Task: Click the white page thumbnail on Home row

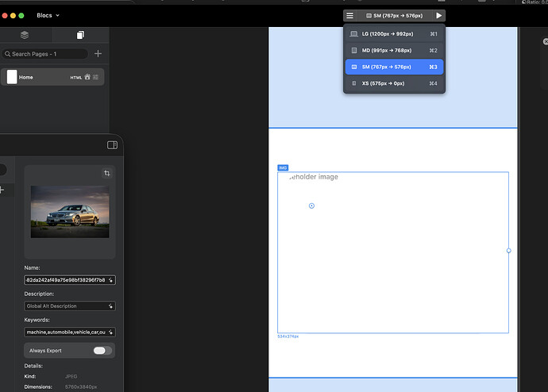Action: (12, 77)
